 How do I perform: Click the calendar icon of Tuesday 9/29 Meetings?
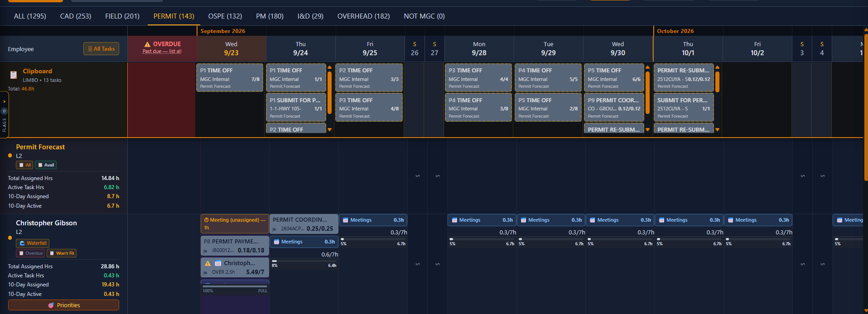pyautogui.click(x=523, y=220)
